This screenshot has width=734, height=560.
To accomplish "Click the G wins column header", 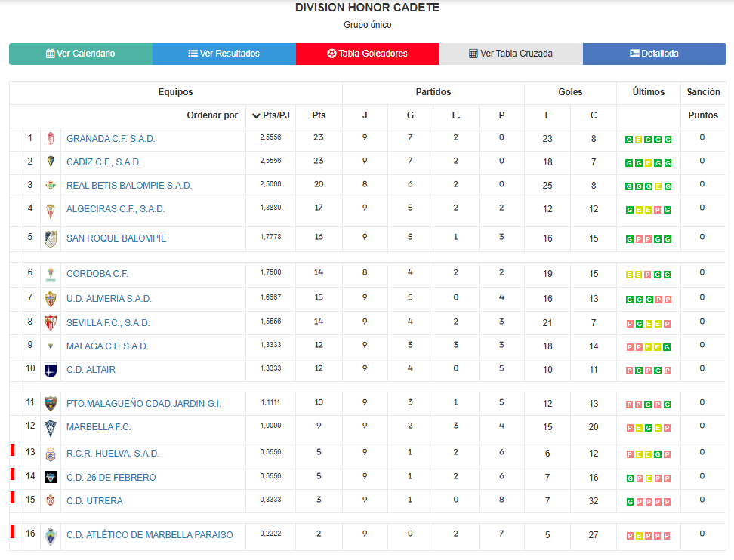I will point(410,115).
